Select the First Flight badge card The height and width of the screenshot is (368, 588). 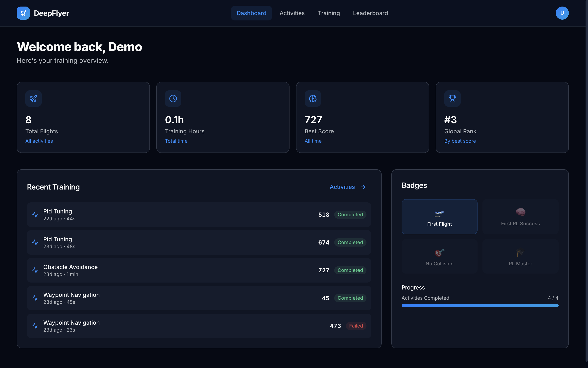439,217
